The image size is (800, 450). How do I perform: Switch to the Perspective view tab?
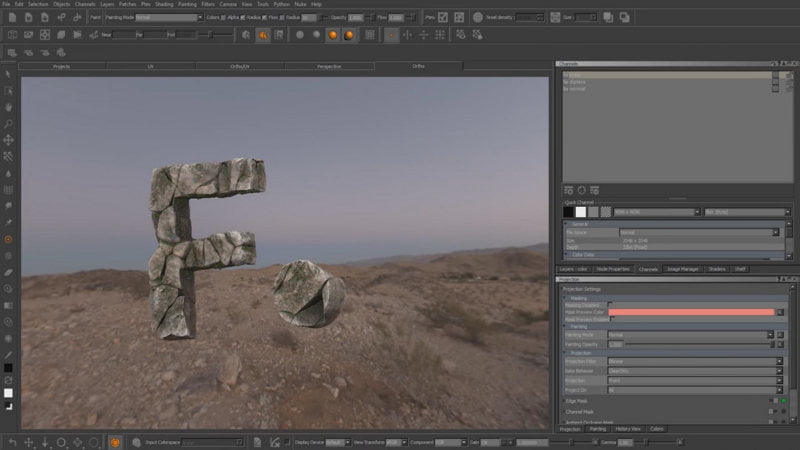[329, 66]
